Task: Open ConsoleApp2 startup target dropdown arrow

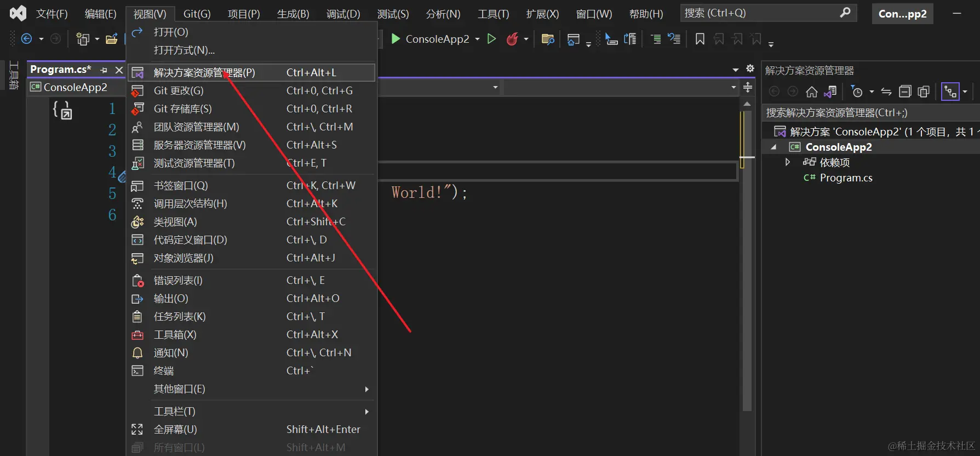Action: click(477, 39)
